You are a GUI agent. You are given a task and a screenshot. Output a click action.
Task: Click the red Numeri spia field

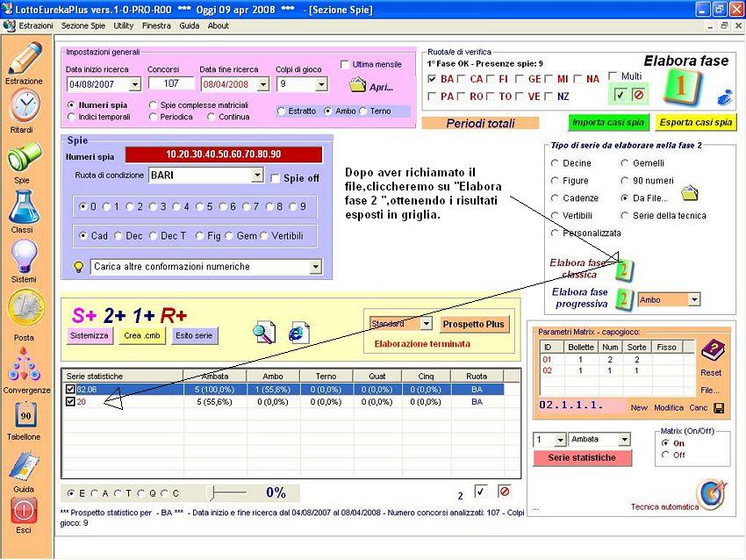click(223, 154)
